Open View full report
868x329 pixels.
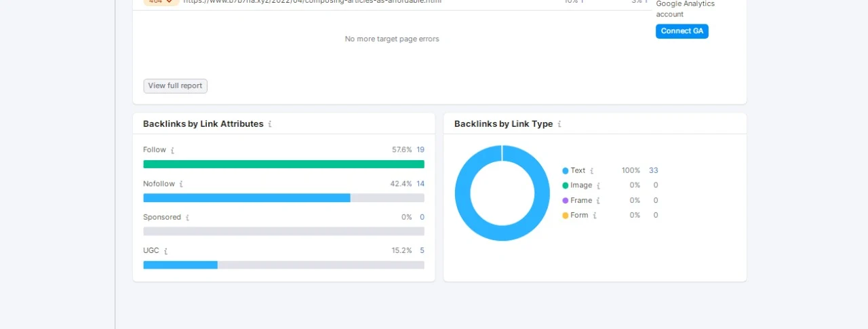(175, 86)
